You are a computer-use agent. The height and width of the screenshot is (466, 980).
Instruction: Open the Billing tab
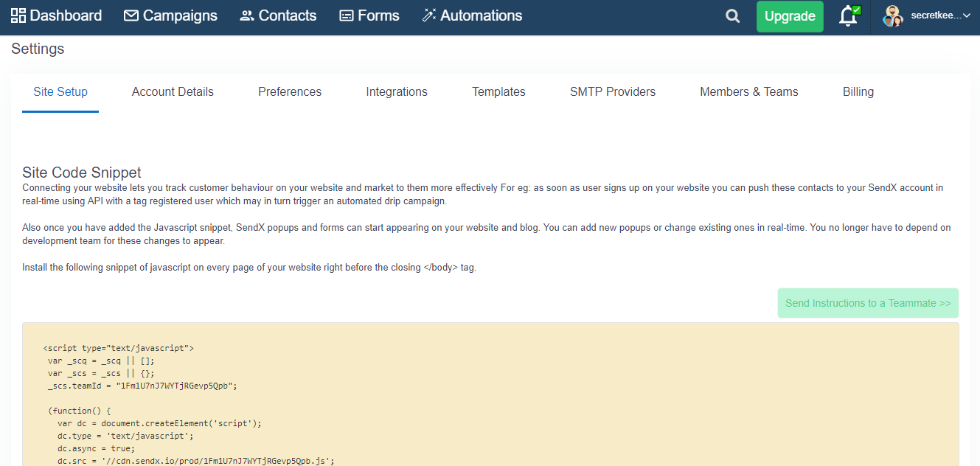click(858, 92)
